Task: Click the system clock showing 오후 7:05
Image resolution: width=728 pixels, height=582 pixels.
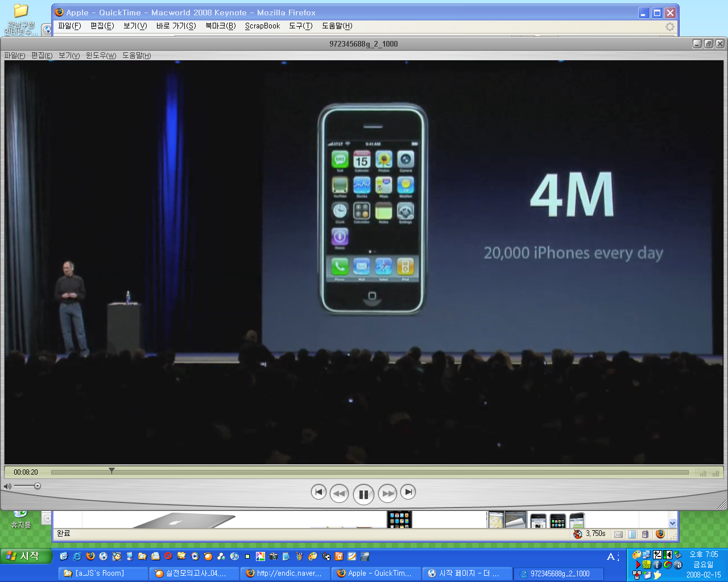Action: [x=704, y=554]
